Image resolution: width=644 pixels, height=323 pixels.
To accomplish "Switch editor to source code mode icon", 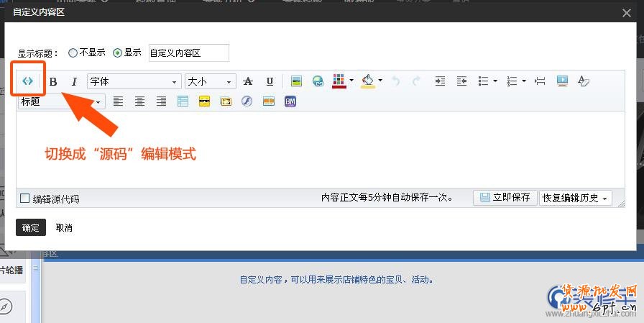I will coord(27,81).
